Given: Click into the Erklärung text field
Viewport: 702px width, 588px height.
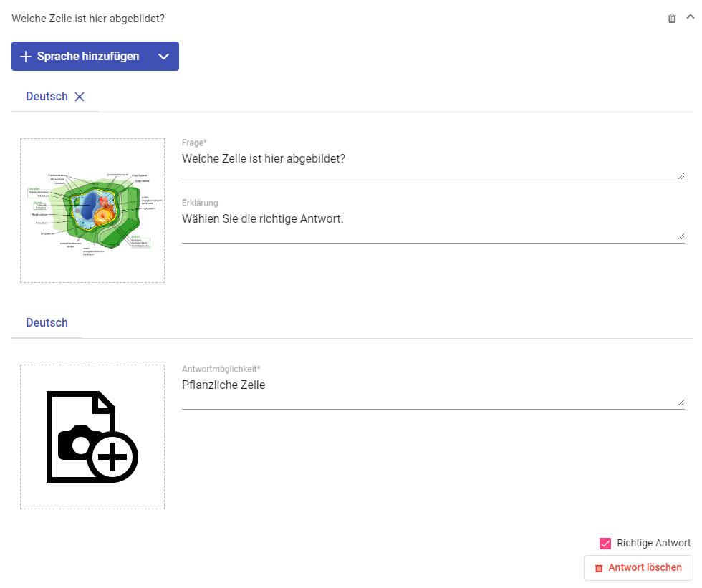Looking at the screenshot, I should 430,219.
